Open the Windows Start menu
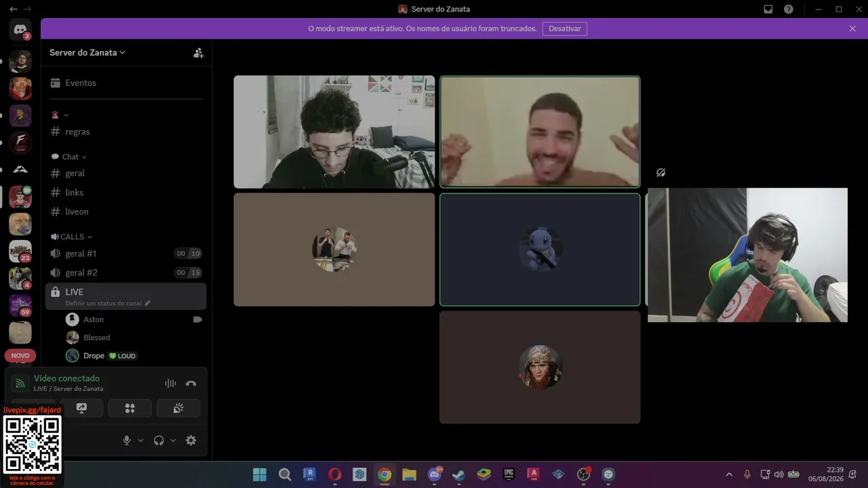Image resolution: width=868 pixels, height=488 pixels. [x=260, y=474]
